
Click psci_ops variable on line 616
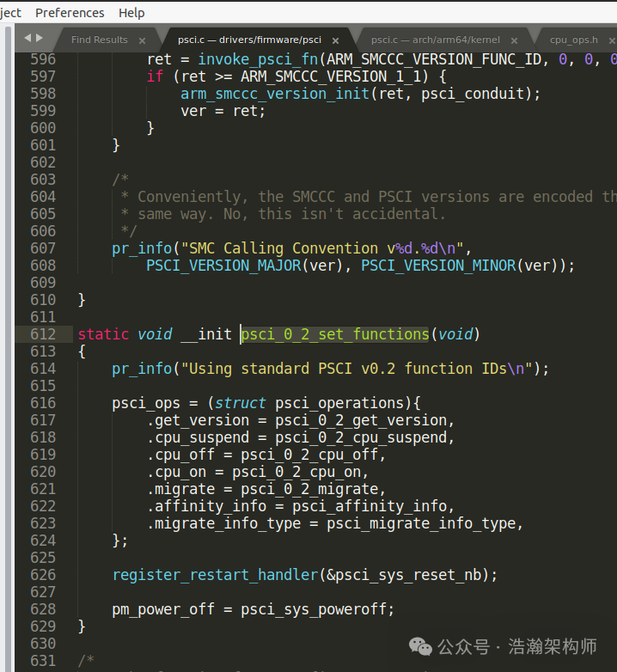[146, 403]
